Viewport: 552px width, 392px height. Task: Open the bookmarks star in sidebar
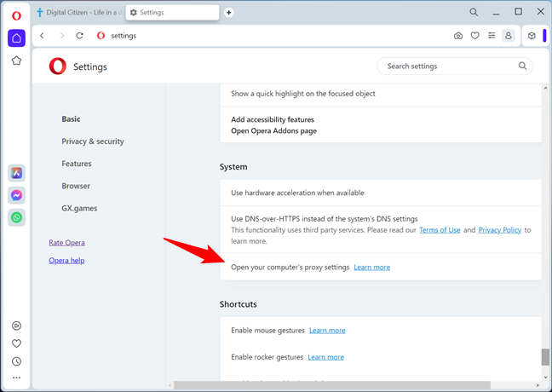(x=16, y=61)
